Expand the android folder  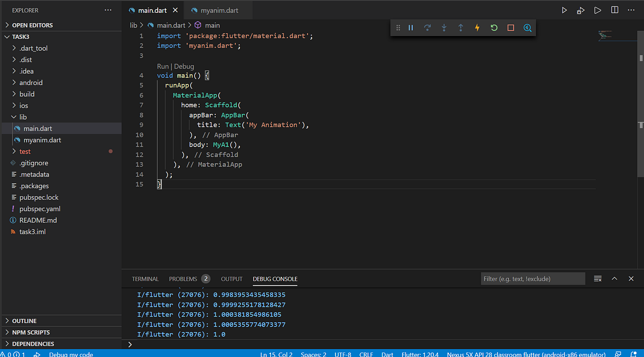click(x=31, y=83)
